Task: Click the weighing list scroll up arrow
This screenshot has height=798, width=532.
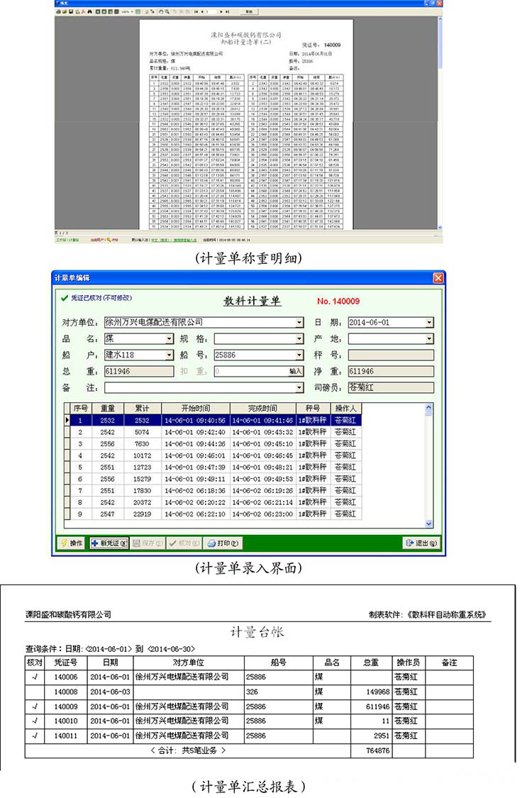Action: point(428,408)
